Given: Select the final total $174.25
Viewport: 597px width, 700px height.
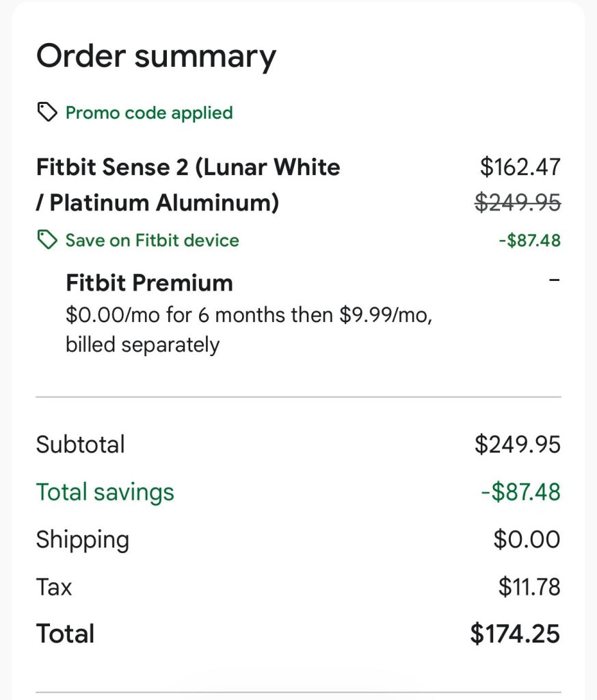Looking at the screenshot, I should tap(515, 634).
